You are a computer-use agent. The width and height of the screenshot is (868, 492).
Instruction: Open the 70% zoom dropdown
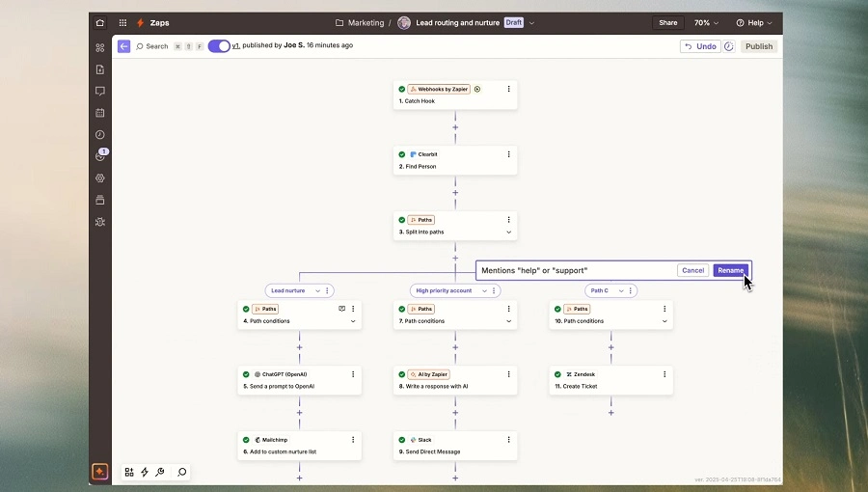[x=706, y=23]
